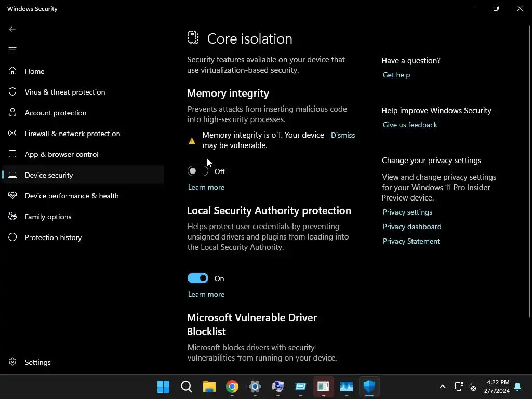Click the Core isolation chip icon
Viewport: 532px width, 399px height.
(193, 37)
